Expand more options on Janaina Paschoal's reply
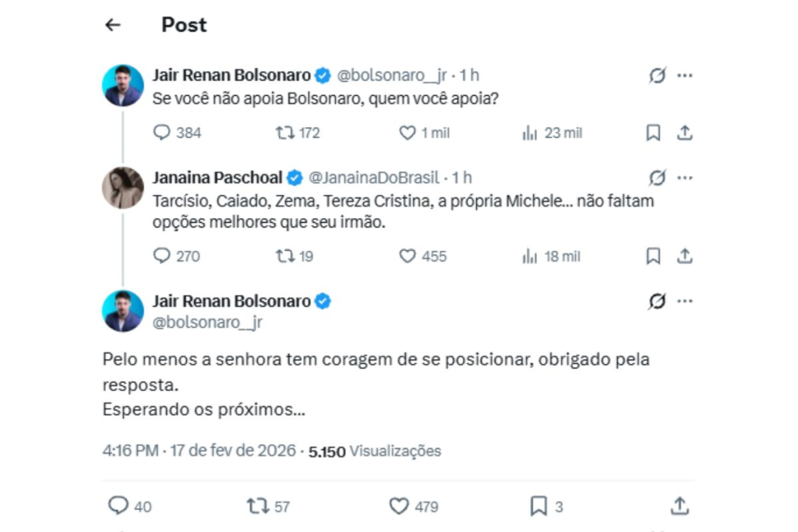The height and width of the screenshot is (532, 798). [684, 178]
